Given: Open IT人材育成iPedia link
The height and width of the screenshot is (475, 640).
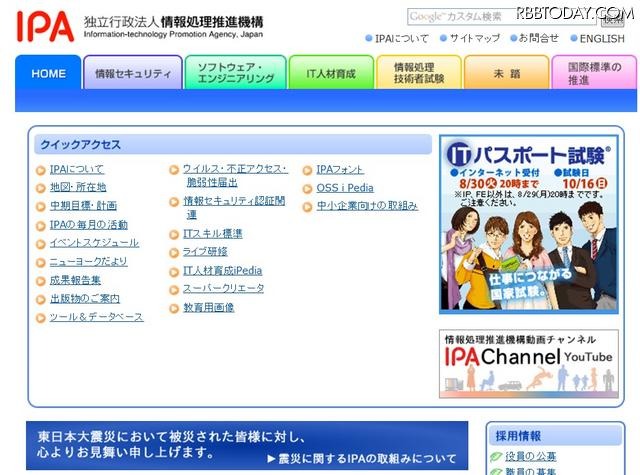Looking at the screenshot, I should coord(222,271).
